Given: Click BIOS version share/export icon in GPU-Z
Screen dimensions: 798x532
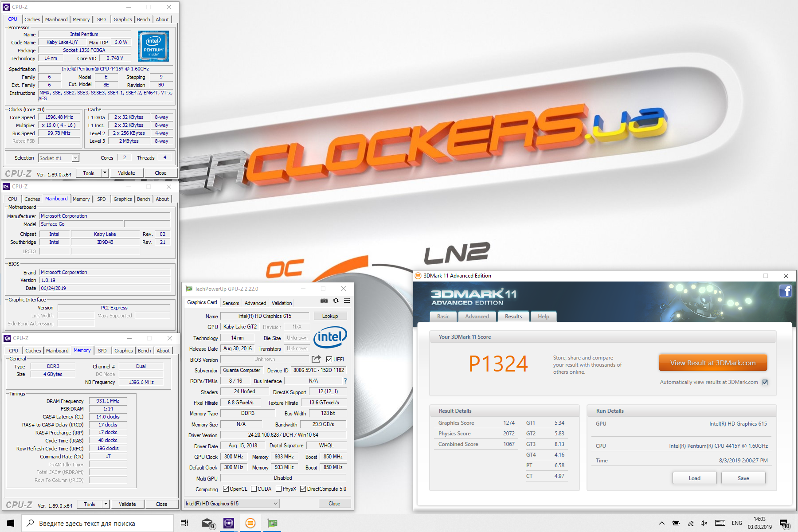Looking at the screenshot, I should click(316, 359).
